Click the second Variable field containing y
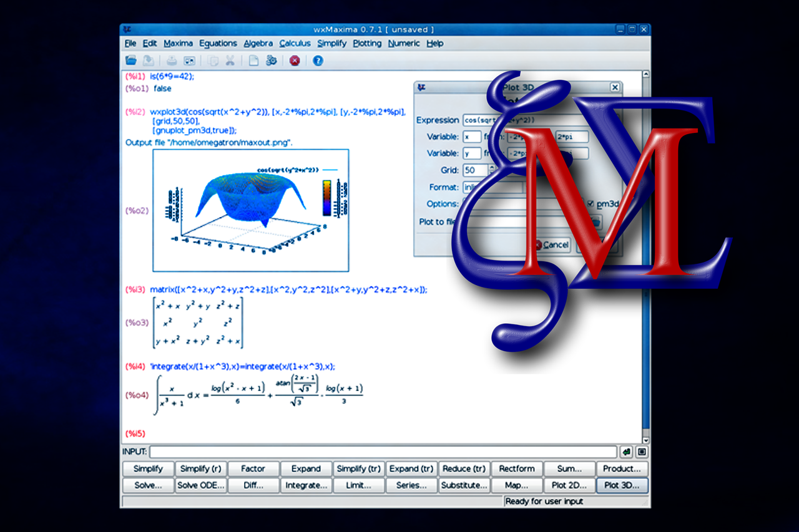Image resolution: width=799 pixels, height=532 pixels. tap(472, 153)
